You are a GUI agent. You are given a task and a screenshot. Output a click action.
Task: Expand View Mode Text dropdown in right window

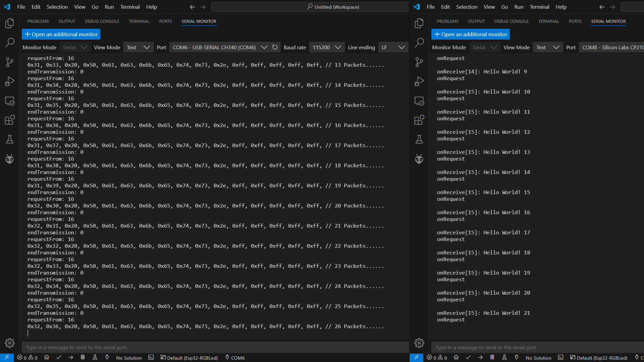548,47
